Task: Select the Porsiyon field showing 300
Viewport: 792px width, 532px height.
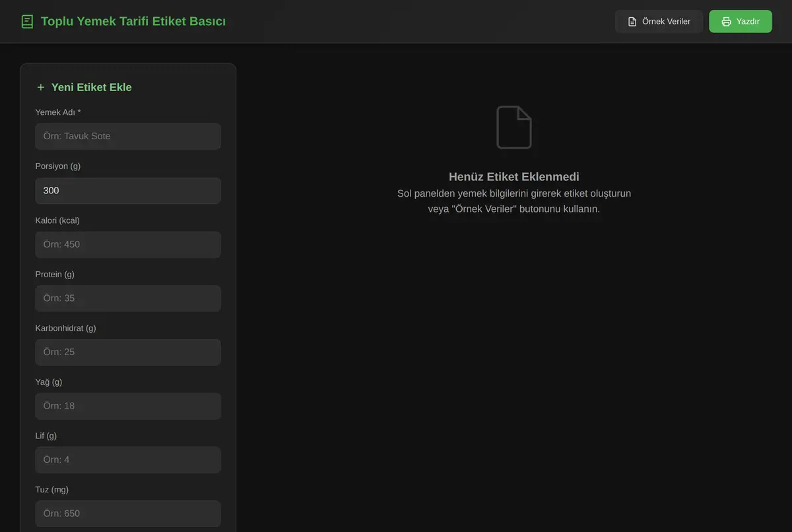Action: pos(128,190)
